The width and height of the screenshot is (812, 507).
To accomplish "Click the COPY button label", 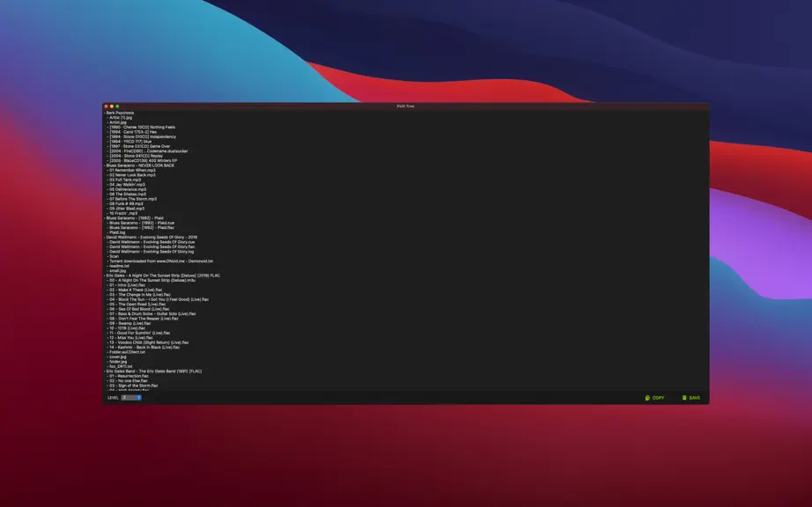I will pos(658,398).
